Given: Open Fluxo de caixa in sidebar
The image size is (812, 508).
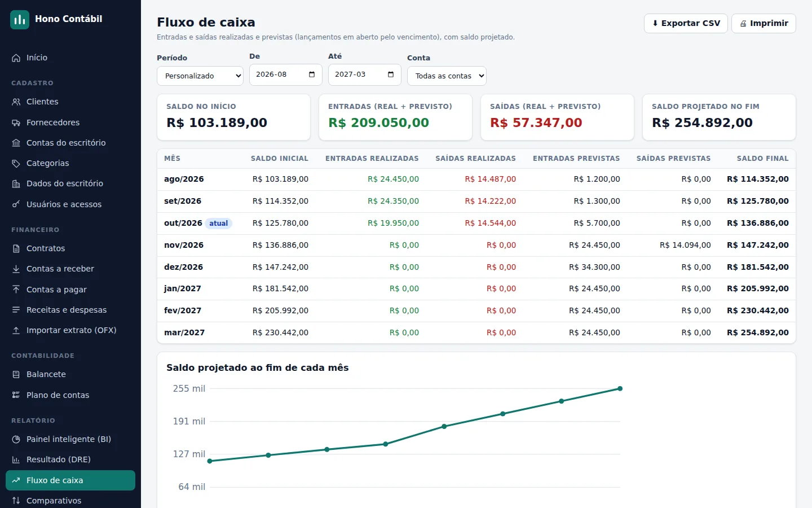Looking at the screenshot, I should pos(70,480).
